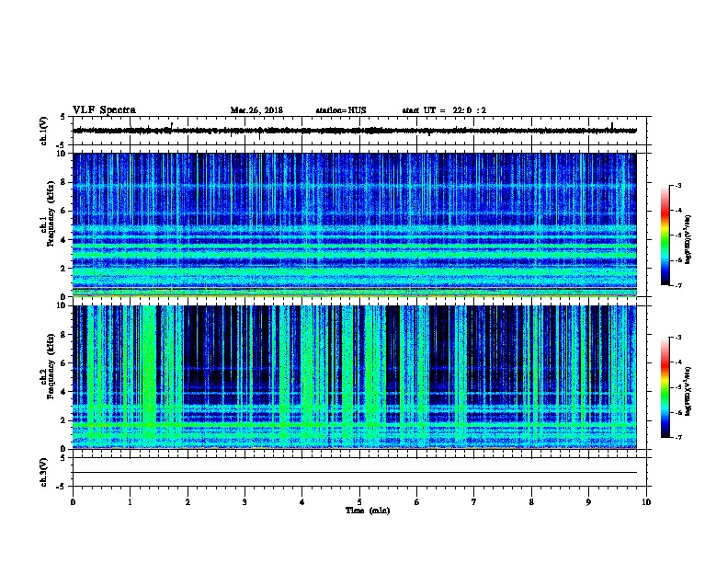Click the -5 tick on ch.3(V) axis
Screen dimensions: 728x563
(62, 487)
